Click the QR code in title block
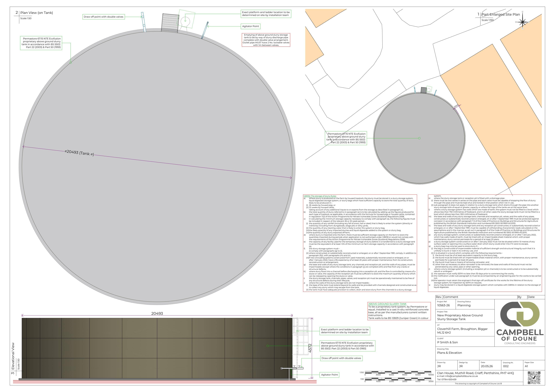555x392 pixels. [534, 378]
